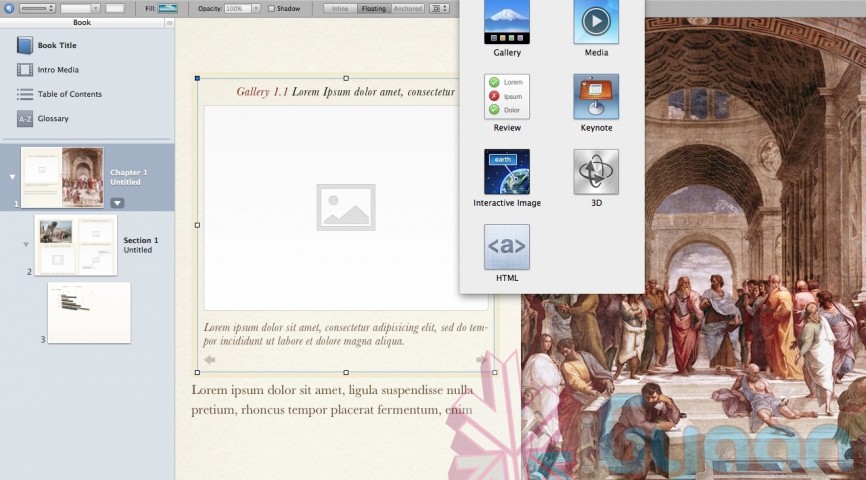The height and width of the screenshot is (480, 866).
Task: Click the Glossary icon in sidebar
Action: click(25, 119)
